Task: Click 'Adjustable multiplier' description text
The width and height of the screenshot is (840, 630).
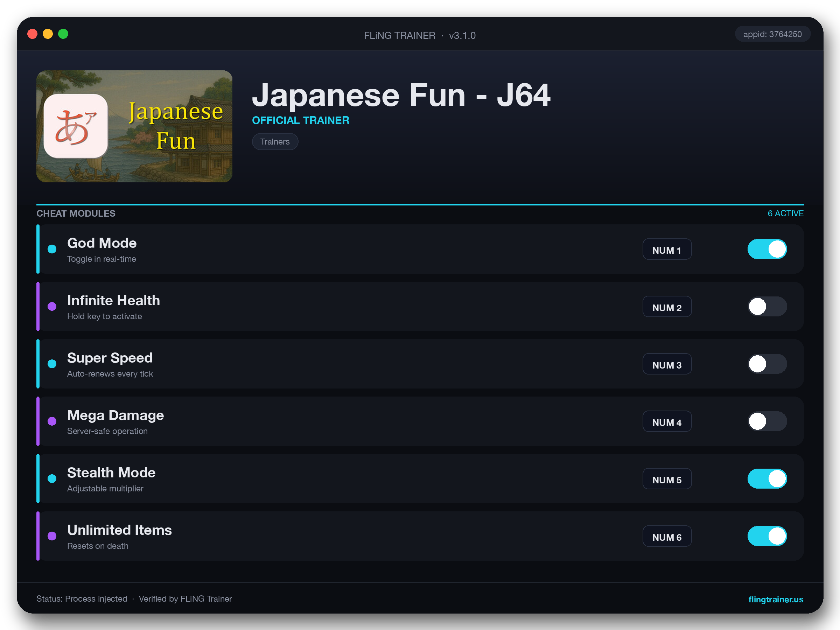Action: tap(105, 488)
